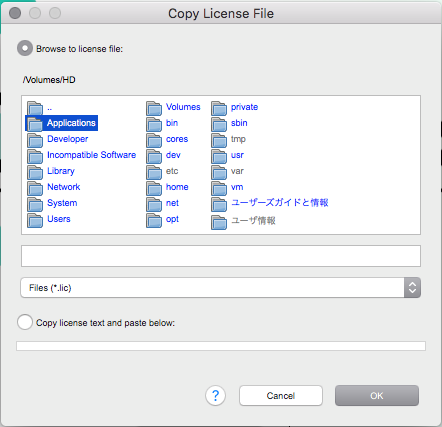
Task: Click the license text paste field
Action: pyautogui.click(x=221, y=346)
